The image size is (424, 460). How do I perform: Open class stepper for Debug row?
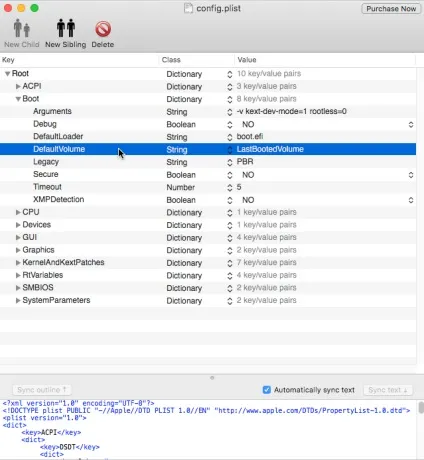pos(229,125)
